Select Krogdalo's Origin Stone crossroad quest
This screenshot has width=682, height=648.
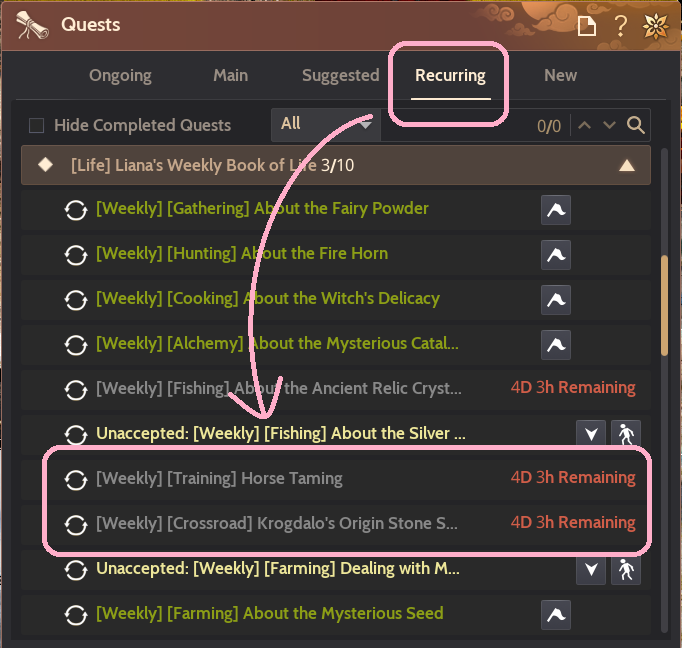277,523
